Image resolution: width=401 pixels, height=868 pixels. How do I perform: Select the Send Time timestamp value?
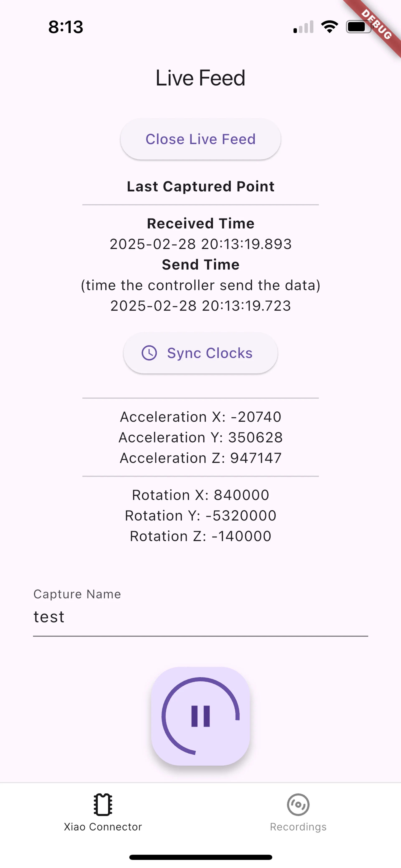pyautogui.click(x=200, y=306)
